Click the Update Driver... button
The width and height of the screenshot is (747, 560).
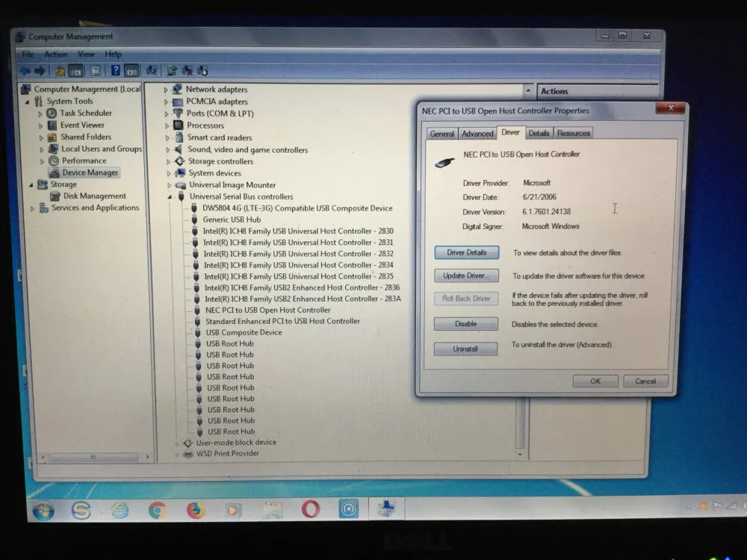tap(466, 276)
